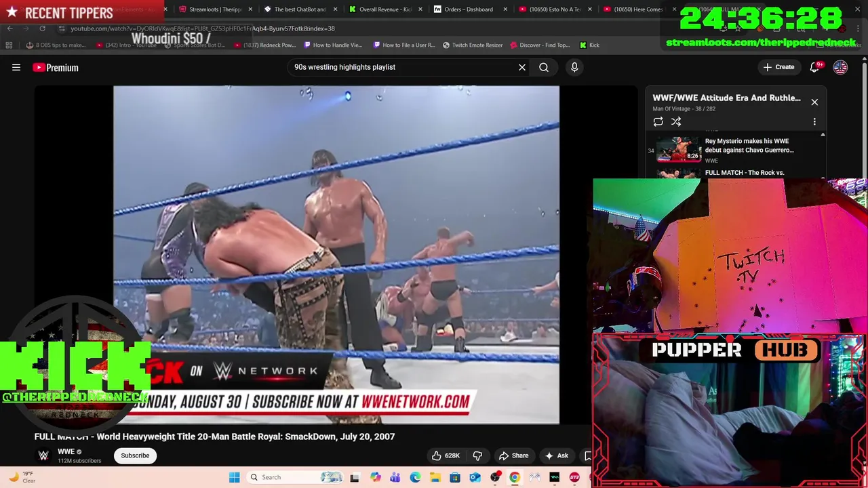The height and width of the screenshot is (488, 868).
Task: Open the YouTube guide hamburger menu
Action: [16, 67]
